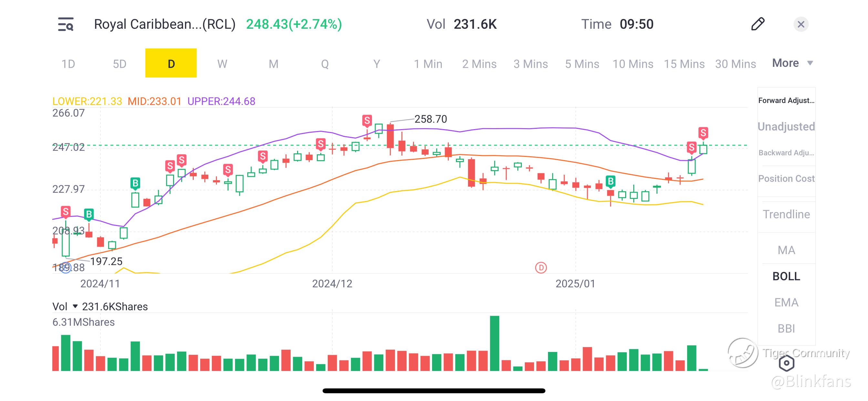Enable the Position Cost overlay
The width and height of the screenshot is (868, 401).
coord(786,179)
